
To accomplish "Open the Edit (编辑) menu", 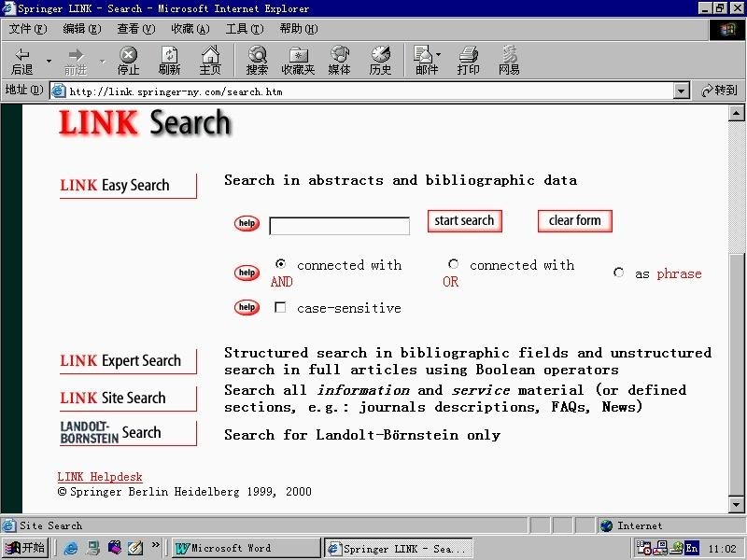I will pos(82,29).
